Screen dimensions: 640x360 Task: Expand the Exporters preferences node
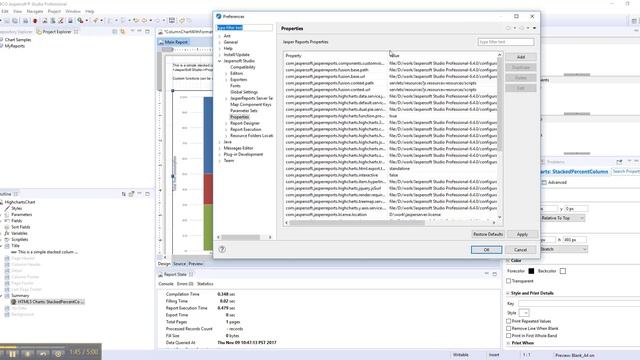click(227, 80)
